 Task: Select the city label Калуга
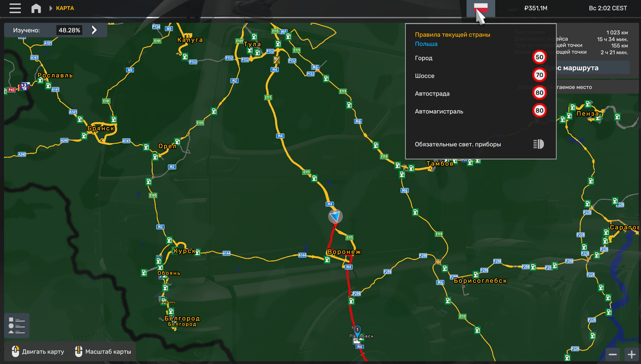click(x=190, y=40)
